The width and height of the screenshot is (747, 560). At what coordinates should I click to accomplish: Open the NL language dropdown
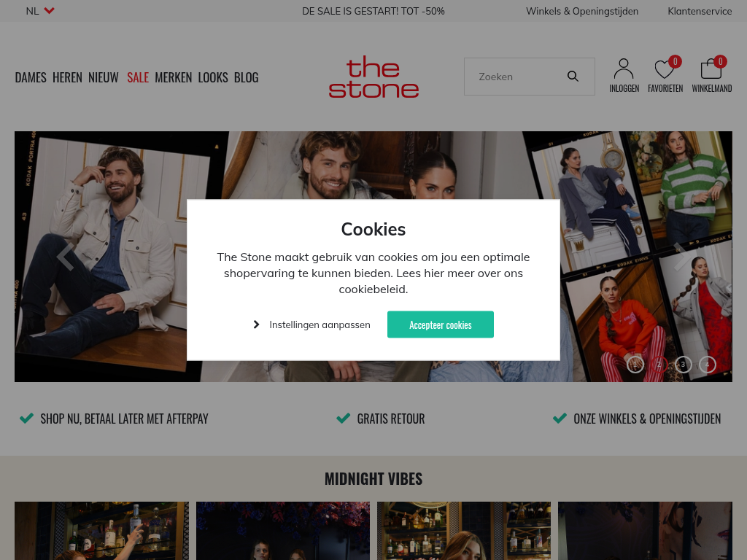pyautogui.click(x=40, y=11)
